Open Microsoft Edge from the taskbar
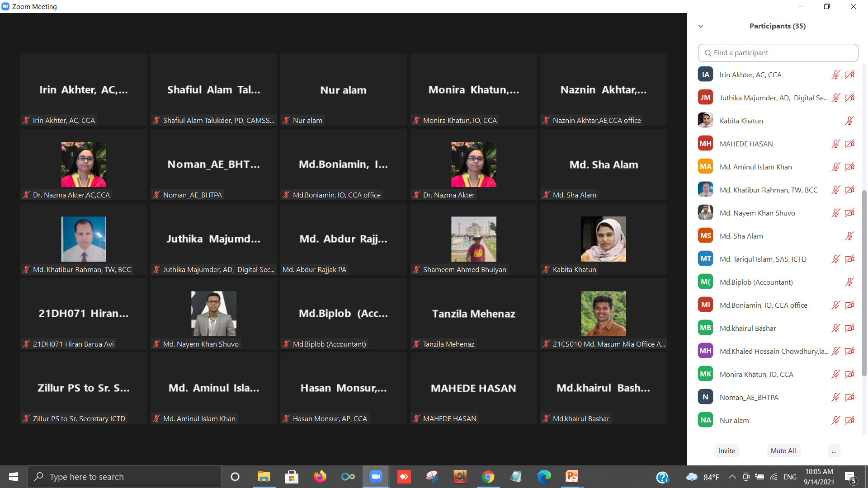868x488 pixels. (x=544, y=477)
